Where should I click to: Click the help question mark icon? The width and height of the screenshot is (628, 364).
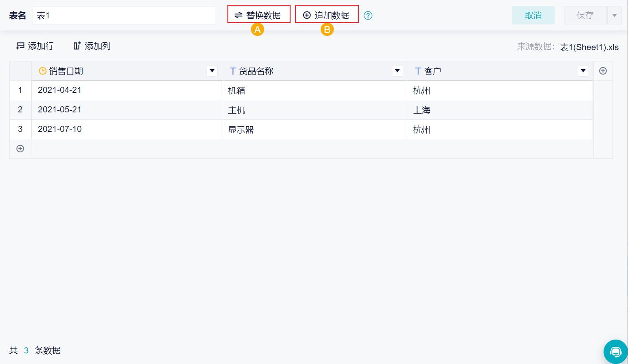(x=368, y=15)
